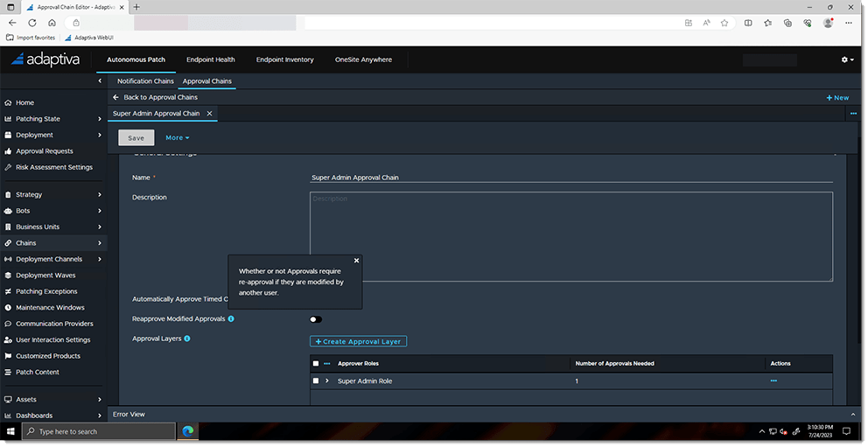Switch to Endpoint Health tab
Viewport: 868px width, 447px height.
[x=210, y=59]
